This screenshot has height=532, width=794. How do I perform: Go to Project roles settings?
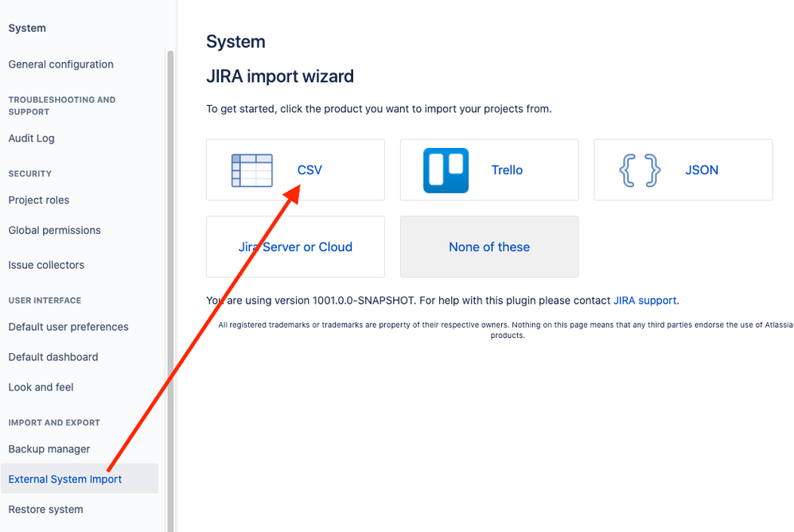click(38, 200)
